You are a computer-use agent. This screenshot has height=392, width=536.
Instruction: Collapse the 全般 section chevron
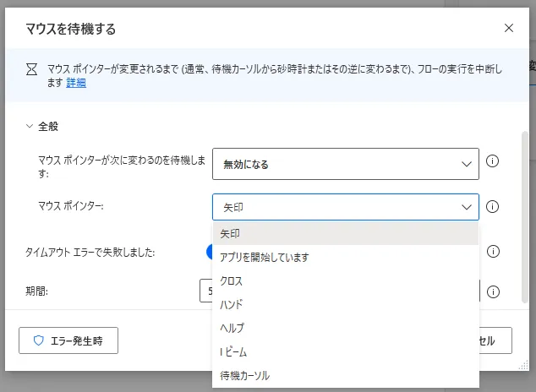(x=30, y=127)
